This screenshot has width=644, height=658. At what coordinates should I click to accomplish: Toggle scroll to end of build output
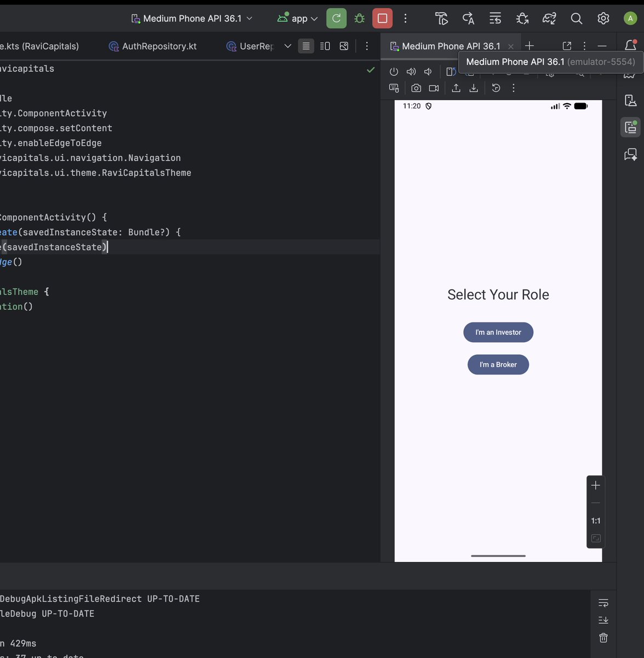click(603, 620)
